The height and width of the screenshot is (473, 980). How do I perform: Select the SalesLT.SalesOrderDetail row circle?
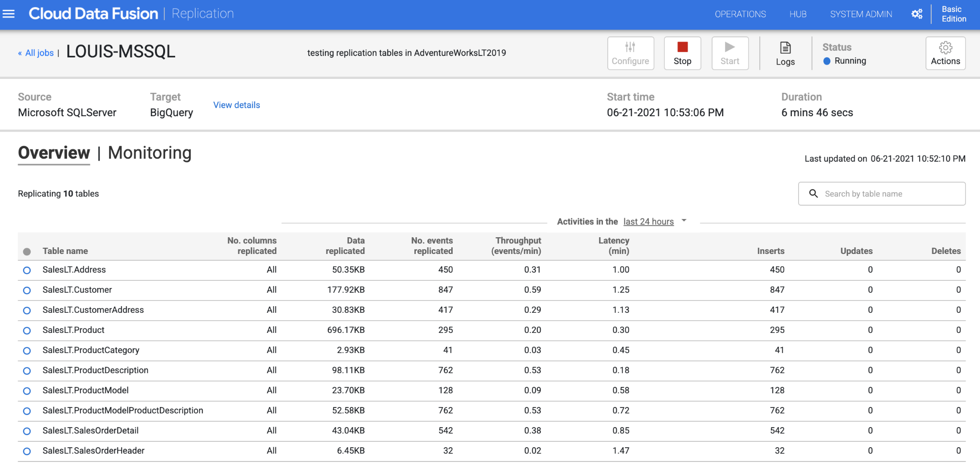point(27,431)
